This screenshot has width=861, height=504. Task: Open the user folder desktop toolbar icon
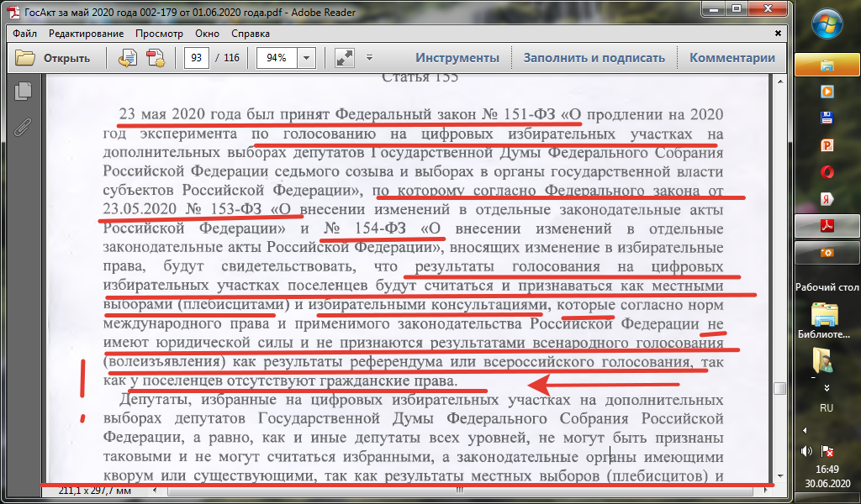(824, 362)
